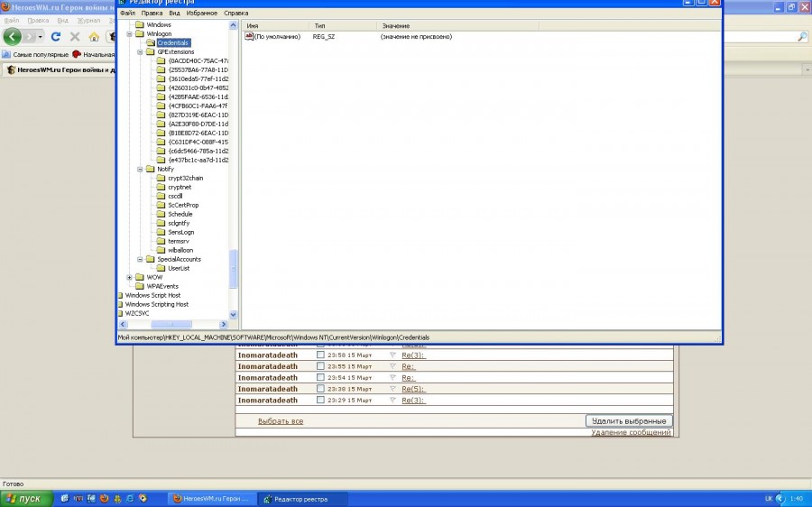This screenshot has height=507, width=812.
Task: Tick the checkbox for the 23:54 message
Action: (320, 377)
